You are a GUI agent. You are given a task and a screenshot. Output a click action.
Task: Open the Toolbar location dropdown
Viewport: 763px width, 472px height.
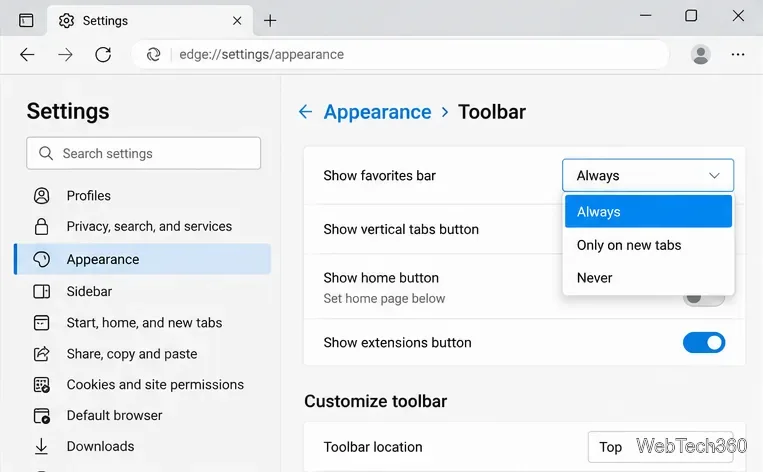coord(660,447)
